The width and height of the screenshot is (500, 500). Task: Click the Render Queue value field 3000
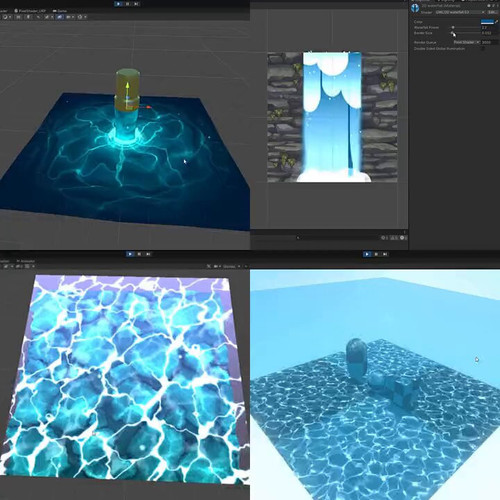pos(490,42)
